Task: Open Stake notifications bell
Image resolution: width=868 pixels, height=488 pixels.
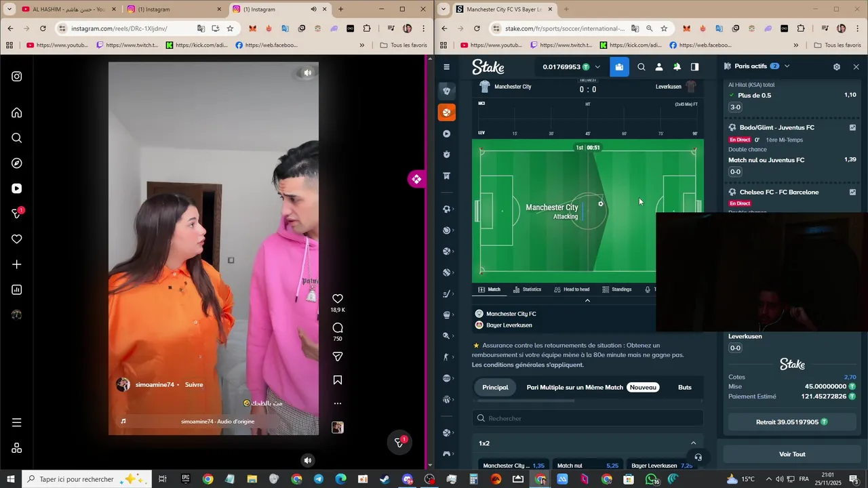Action: (x=677, y=67)
